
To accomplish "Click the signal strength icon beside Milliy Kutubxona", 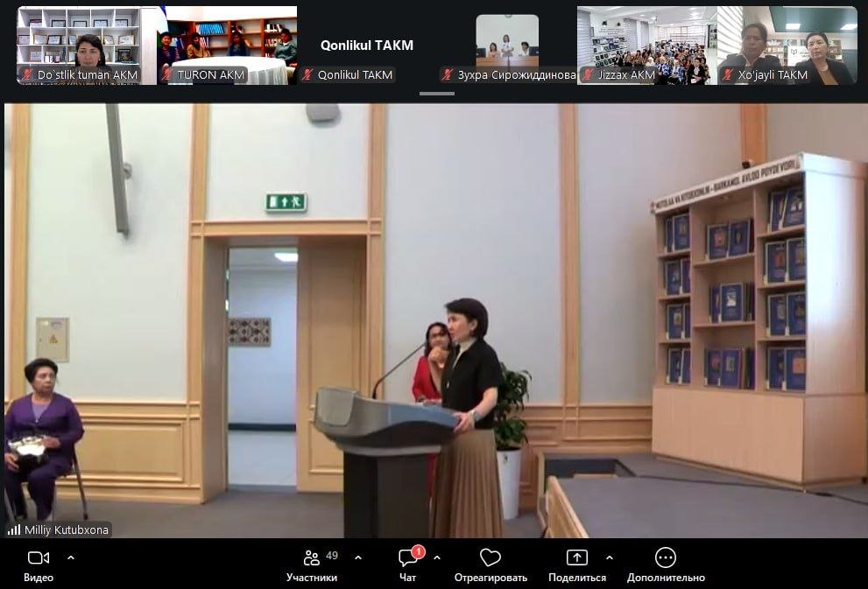I will (14, 530).
